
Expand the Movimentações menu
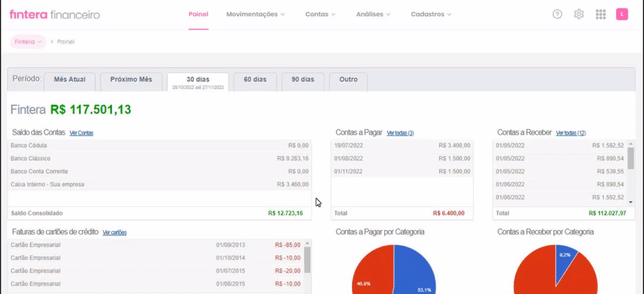256,14
